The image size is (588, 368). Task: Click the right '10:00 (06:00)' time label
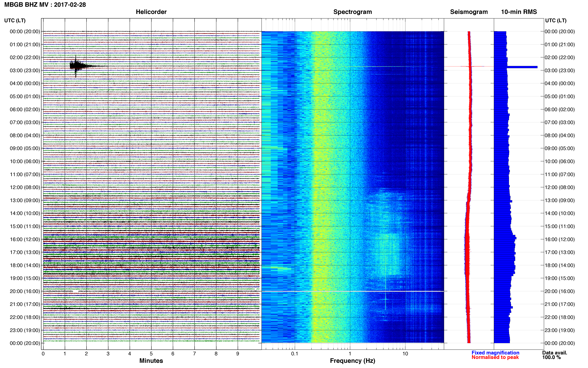(x=560, y=161)
